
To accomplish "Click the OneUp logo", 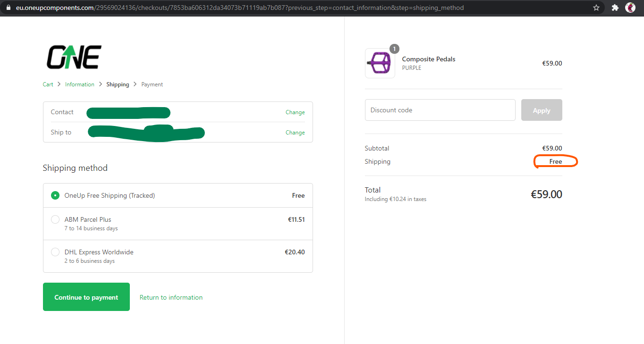I will coord(74,58).
